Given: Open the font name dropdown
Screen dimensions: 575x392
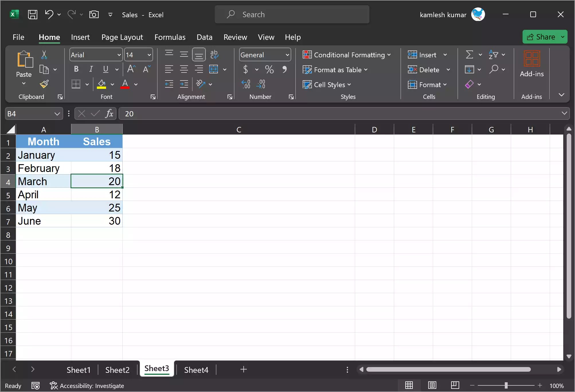Looking at the screenshot, I should (x=120, y=54).
